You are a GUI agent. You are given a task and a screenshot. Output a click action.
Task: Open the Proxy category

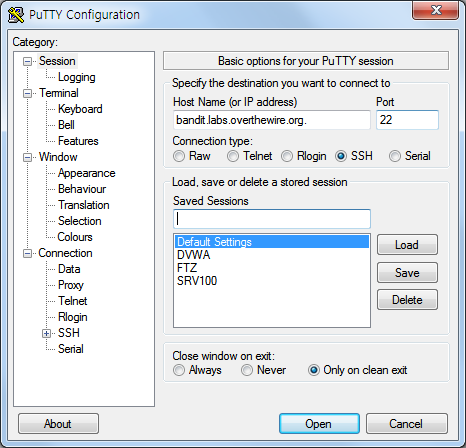click(x=71, y=285)
